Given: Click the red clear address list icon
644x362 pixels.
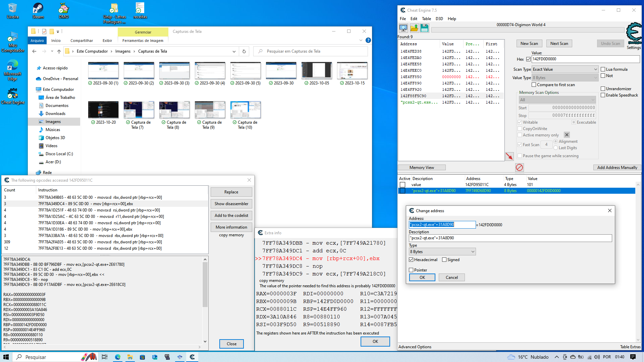Looking at the screenshot, I should click(x=519, y=167).
